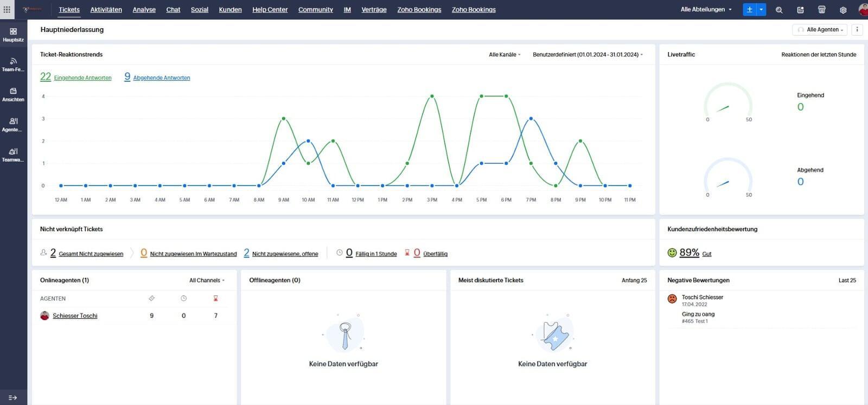
Task: Open the Ansichten sidebar icon
Action: (13, 94)
